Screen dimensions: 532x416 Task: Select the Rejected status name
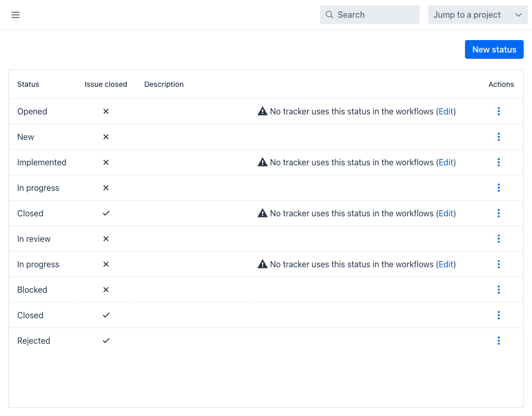34,341
